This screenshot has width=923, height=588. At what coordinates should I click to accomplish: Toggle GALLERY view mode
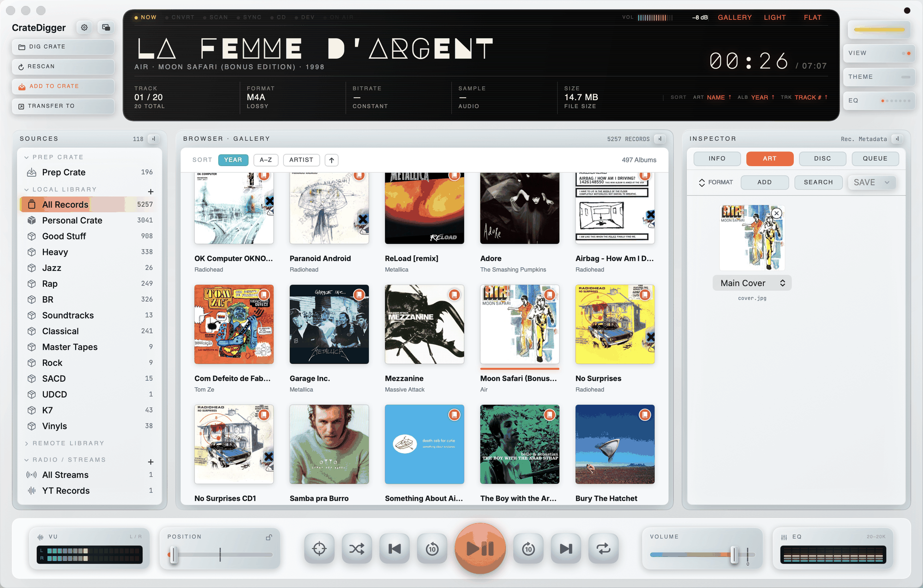coord(735,18)
